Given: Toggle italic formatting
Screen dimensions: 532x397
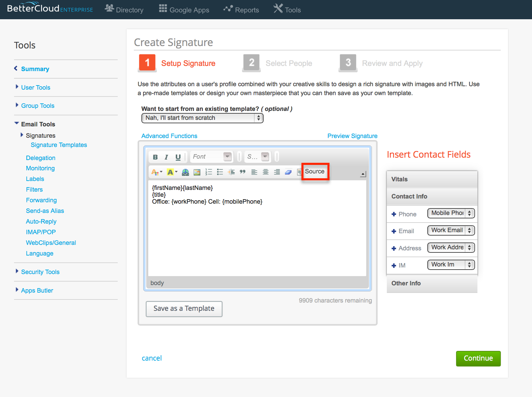Looking at the screenshot, I should point(167,157).
